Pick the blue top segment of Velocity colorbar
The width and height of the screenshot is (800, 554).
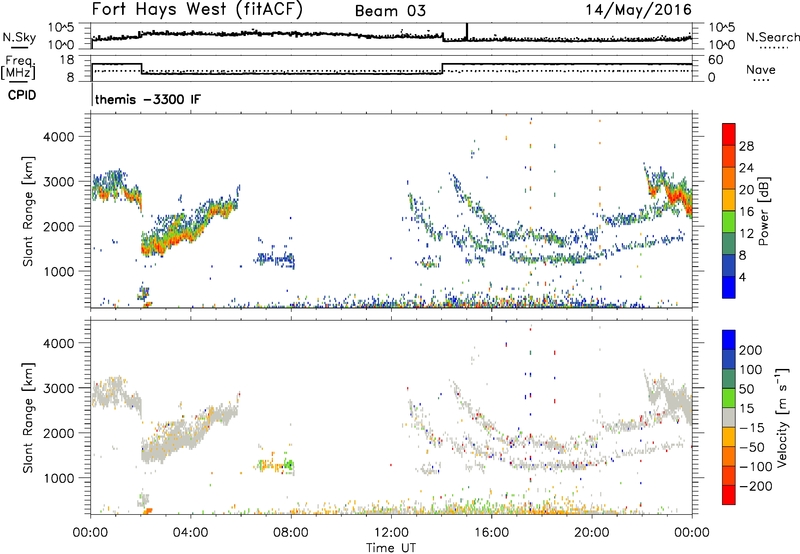[729, 340]
